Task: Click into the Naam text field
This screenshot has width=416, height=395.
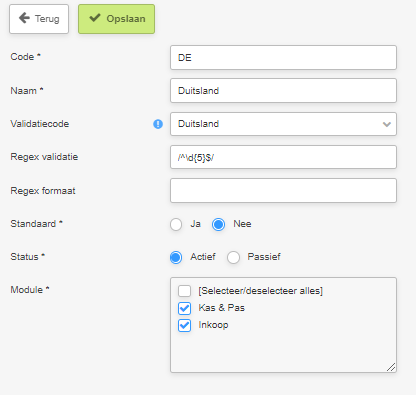Action: (x=283, y=91)
